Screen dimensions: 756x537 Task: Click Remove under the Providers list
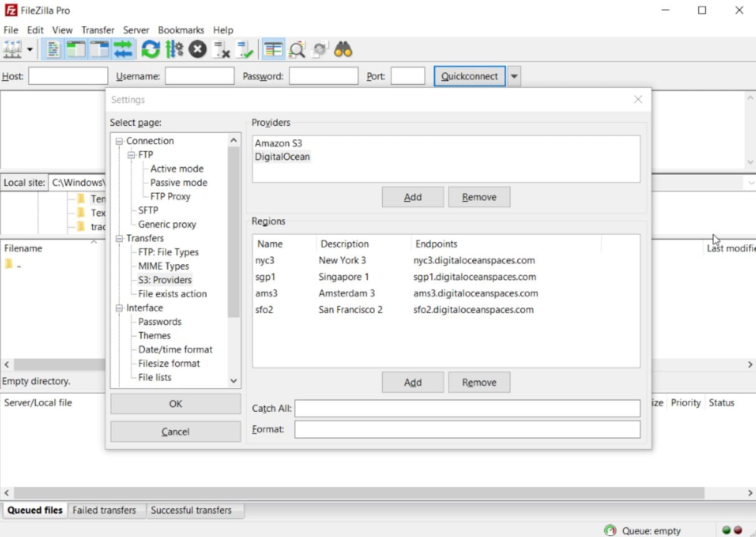click(x=479, y=197)
